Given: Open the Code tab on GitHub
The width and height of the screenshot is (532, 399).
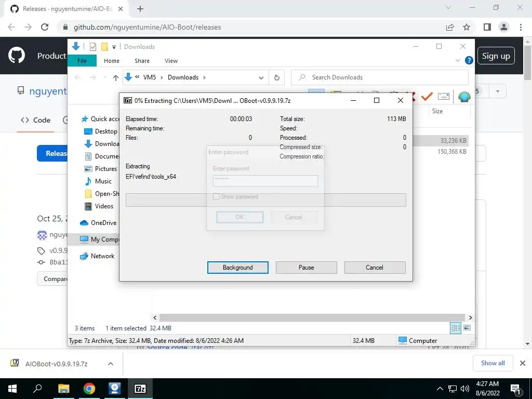Looking at the screenshot, I should (35, 120).
